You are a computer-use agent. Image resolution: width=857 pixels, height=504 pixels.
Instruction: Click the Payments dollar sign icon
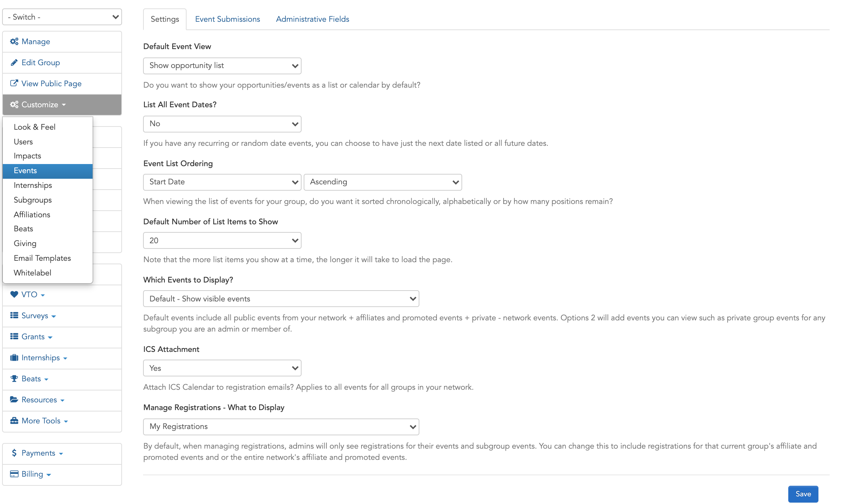point(14,453)
